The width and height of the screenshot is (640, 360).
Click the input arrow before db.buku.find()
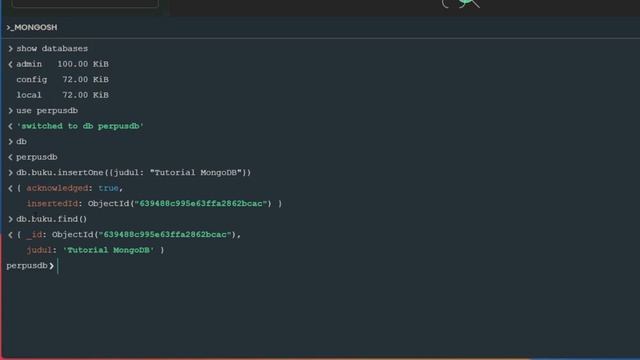pyautogui.click(x=11, y=219)
